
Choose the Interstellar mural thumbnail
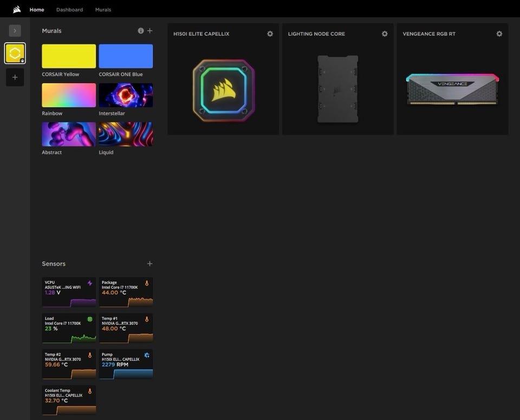(126, 95)
